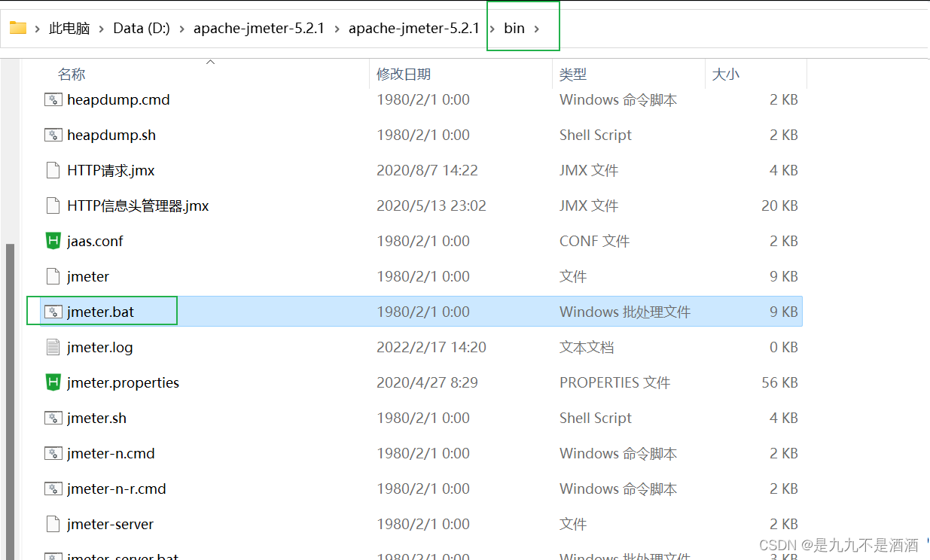Image resolution: width=930 pixels, height=560 pixels.
Task: Click the 56 KB size cell
Action: tap(779, 382)
